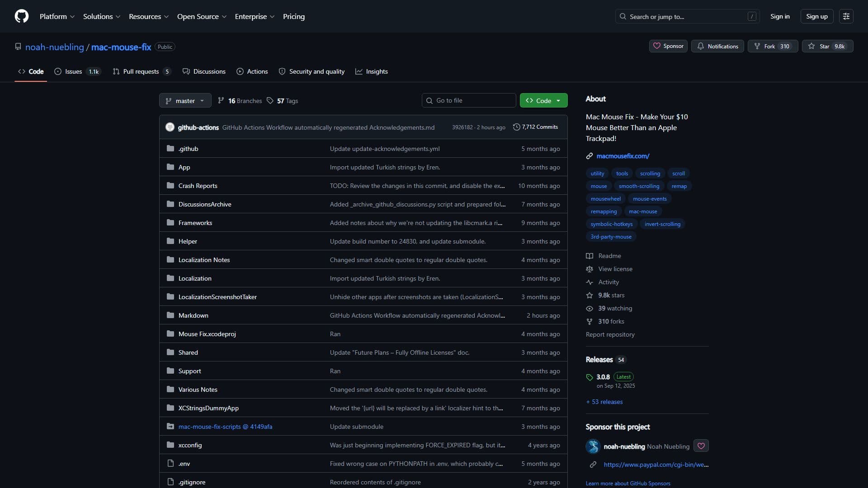Open the Discussions tab
This screenshot has height=488, width=868.
(x=204, y=71)
